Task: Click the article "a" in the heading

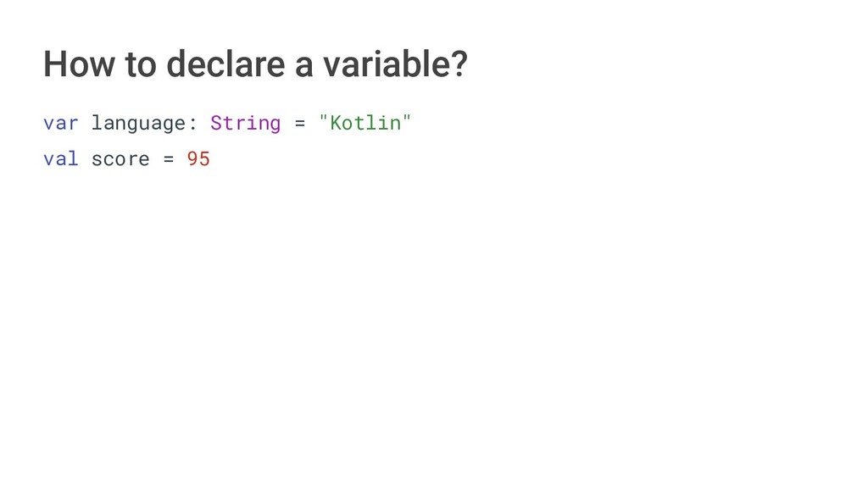Action: tap(303, 66)
